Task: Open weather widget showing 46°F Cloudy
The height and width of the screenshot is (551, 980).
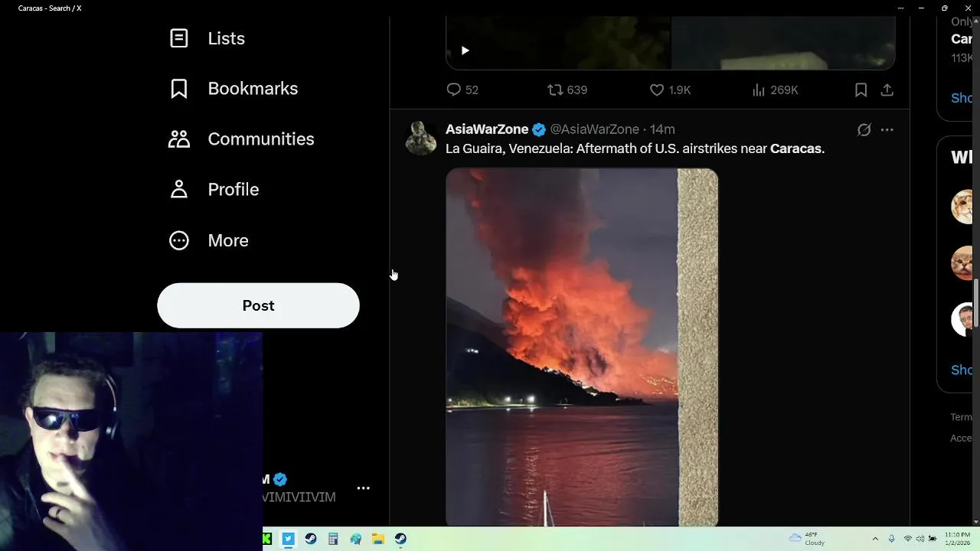Action: coord(806,539)
